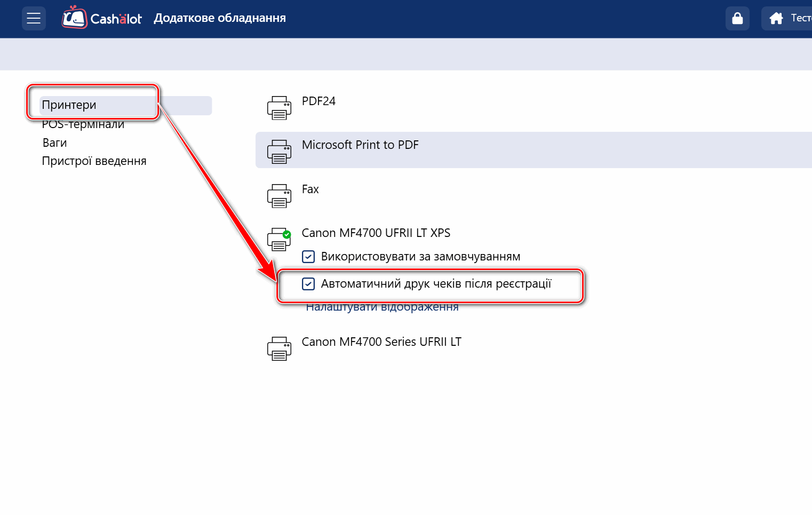Open the POS-термінали section
812x515 pixels.
pos(83,125)
